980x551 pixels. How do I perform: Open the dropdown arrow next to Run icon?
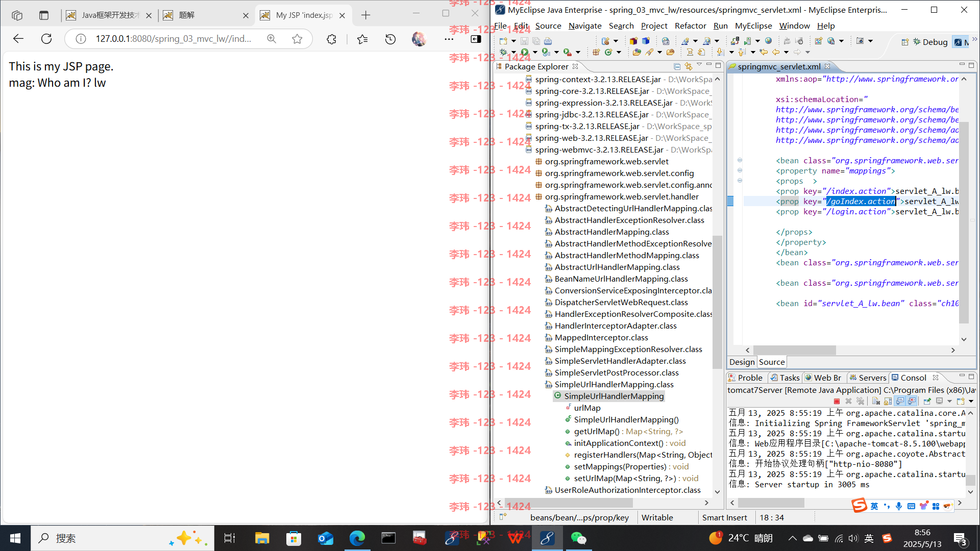point(535,52)
